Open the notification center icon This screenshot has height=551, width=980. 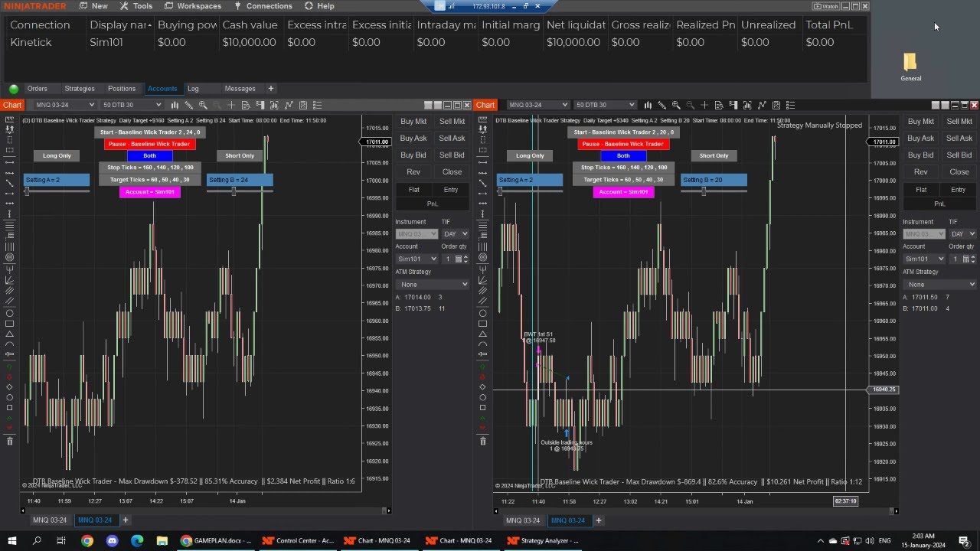(964, 540)
